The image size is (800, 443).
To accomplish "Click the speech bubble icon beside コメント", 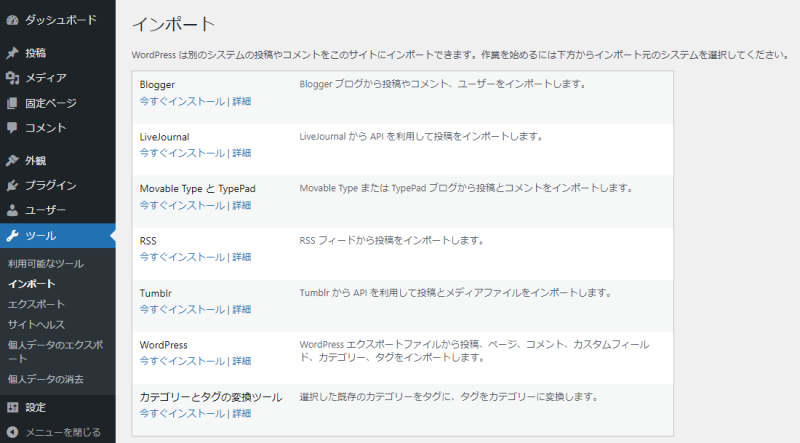I will coord(11,128).
